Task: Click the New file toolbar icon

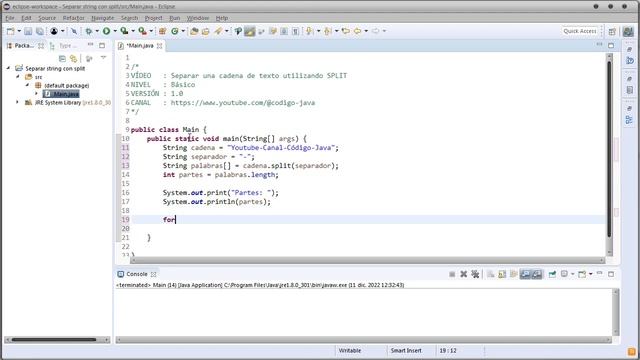Action: 11,31
